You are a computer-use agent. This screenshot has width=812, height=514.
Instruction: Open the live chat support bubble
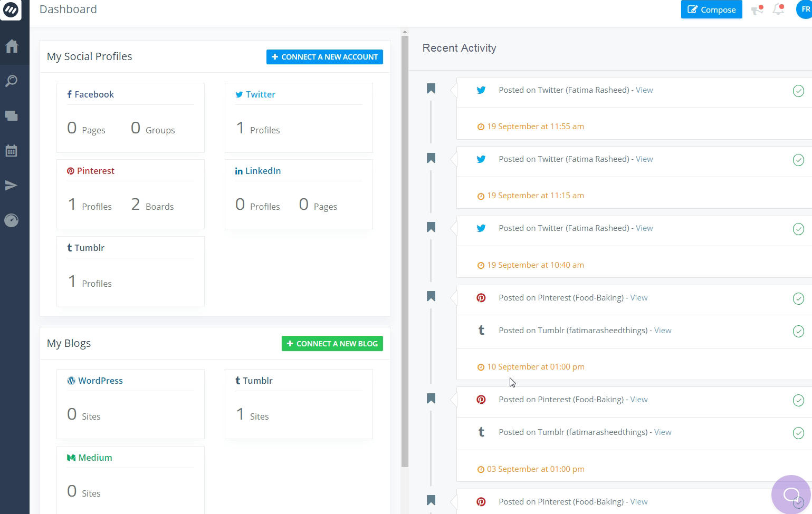[x=791, y=494]
